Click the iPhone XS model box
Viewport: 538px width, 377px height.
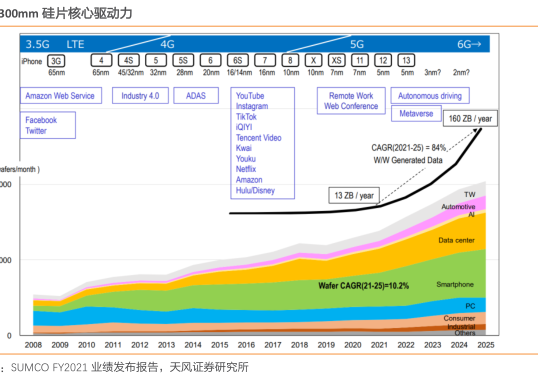pos(337,60)
